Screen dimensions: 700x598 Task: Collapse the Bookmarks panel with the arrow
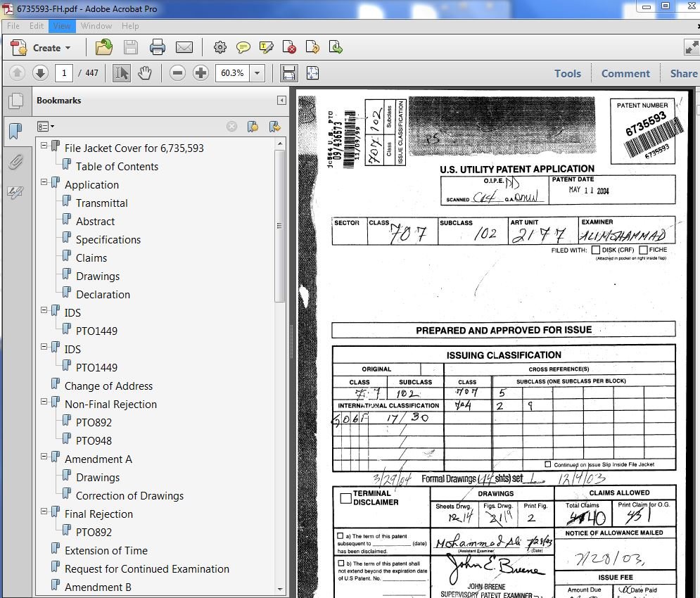pos(281,100)
